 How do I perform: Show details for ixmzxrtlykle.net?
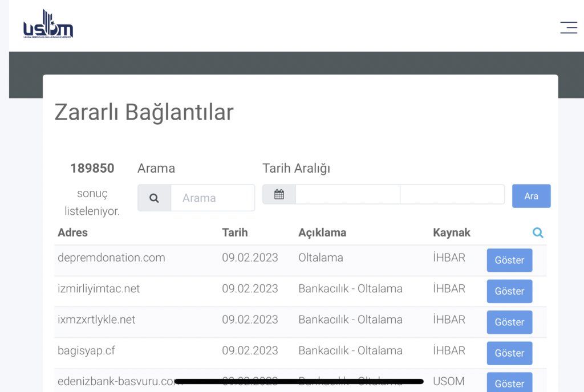(509, 322)
